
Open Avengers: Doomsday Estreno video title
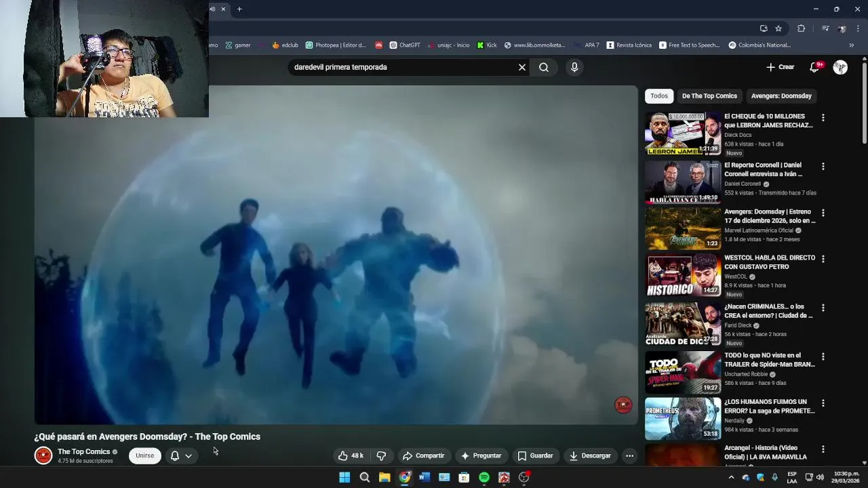click(x=770, y=216)
